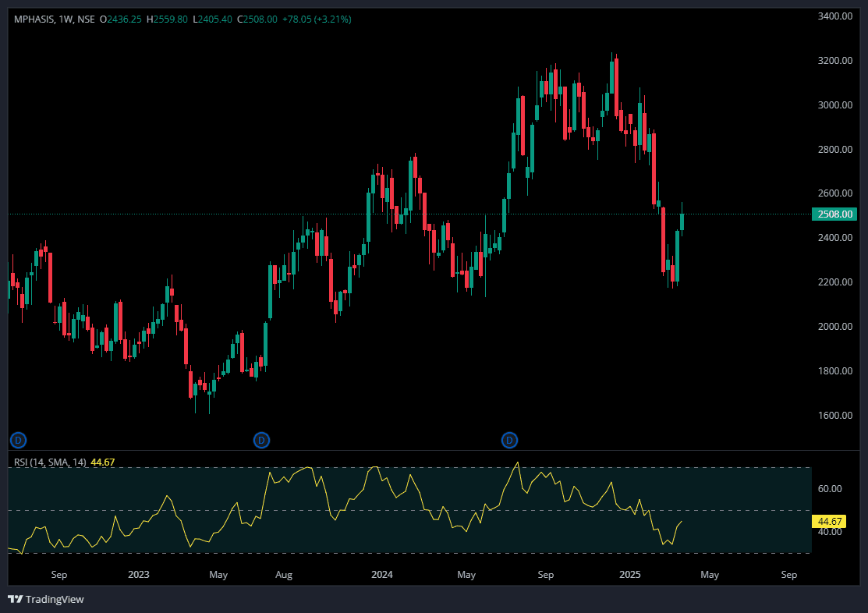Click the RSI 40.00 axis label
The image size is (868, 613).
click(830, 532)
